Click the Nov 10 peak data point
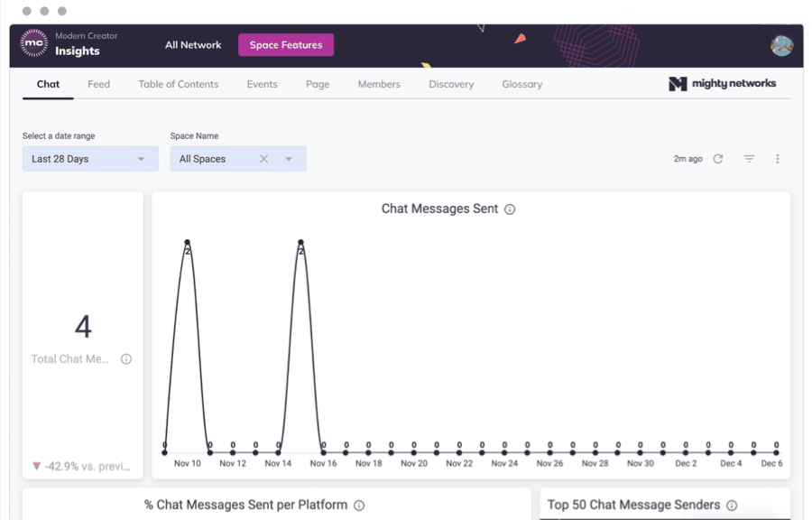The height and width of the screenshot is (520, 812). click(188, 242)
